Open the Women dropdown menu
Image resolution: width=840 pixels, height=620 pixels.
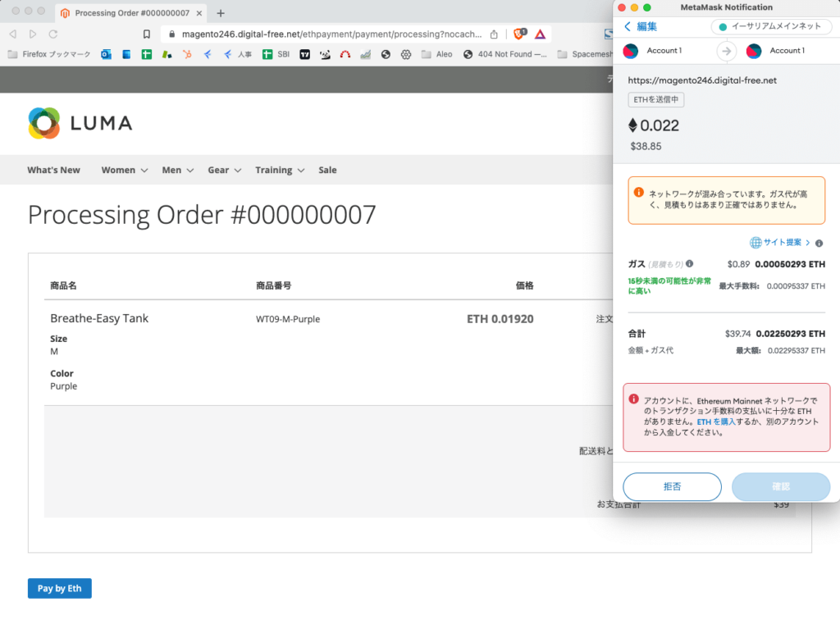pos(119,170)
